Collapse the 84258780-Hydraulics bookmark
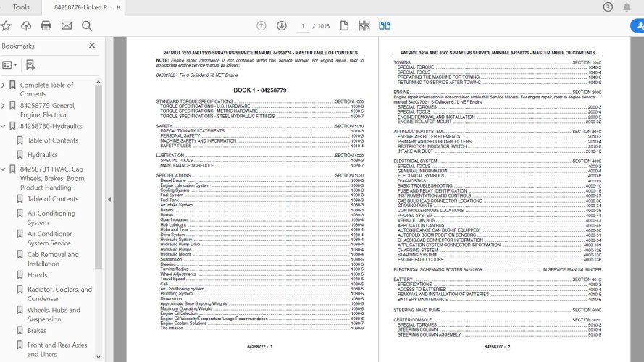 (x=3, y=126)
